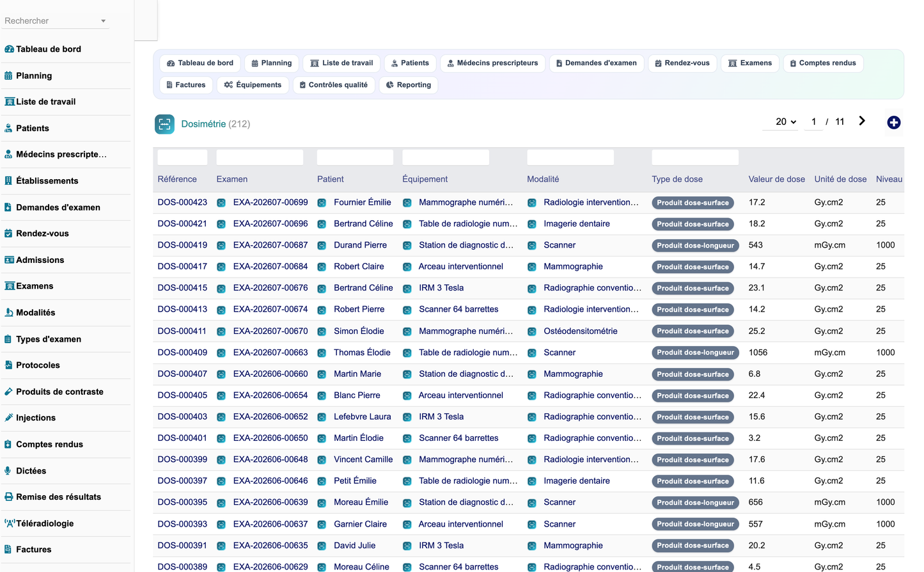The width and height of the screenshot is (924, 572).
Task: Filter by Type de dose input field
Action: pos(695,157)
